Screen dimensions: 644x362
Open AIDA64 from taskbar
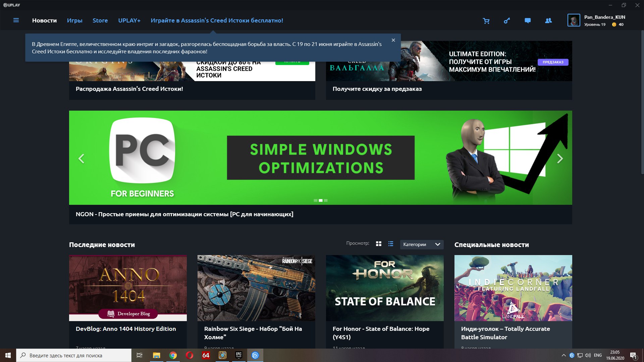click(206, 355)
